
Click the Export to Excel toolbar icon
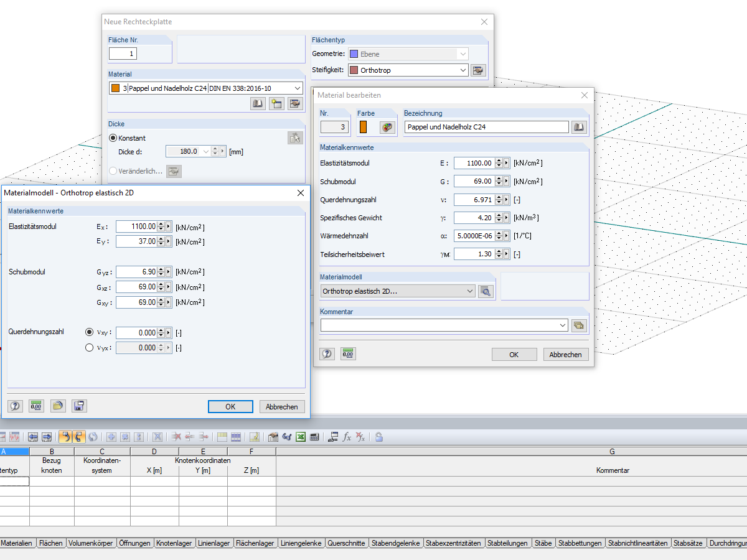301,437
